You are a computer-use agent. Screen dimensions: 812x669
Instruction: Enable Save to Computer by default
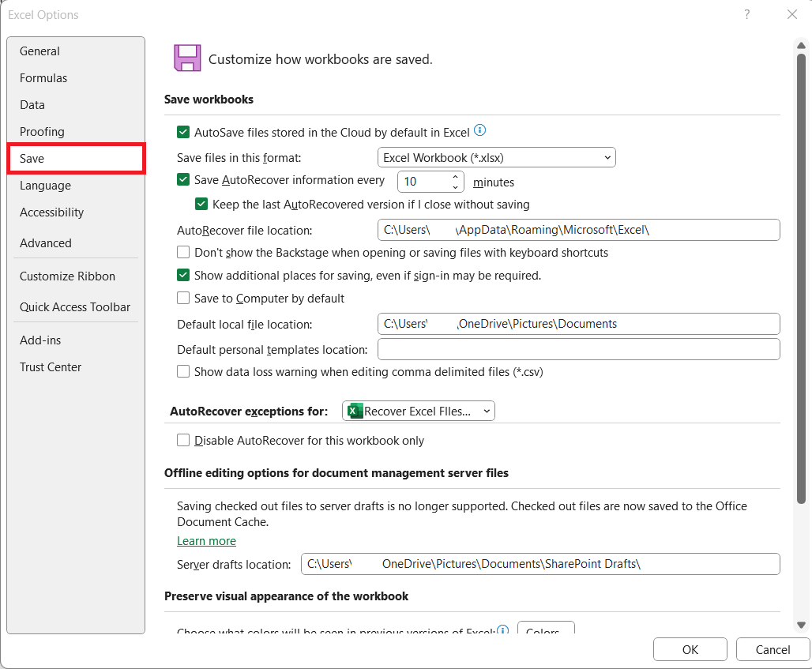[x=183, y=298]
